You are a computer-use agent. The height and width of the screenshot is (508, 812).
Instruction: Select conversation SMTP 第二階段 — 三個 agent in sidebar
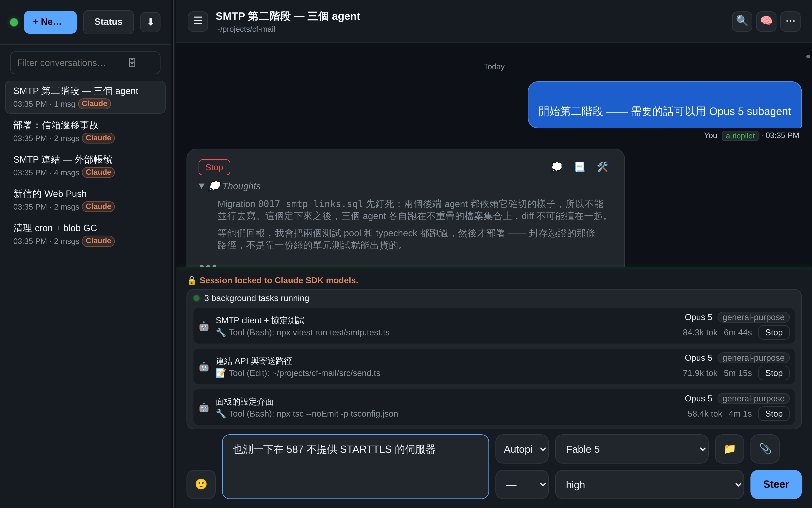pos(85,97)
